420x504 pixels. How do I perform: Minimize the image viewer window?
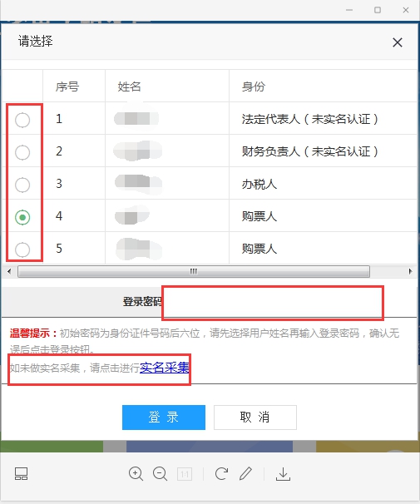[x=349, y=10]
